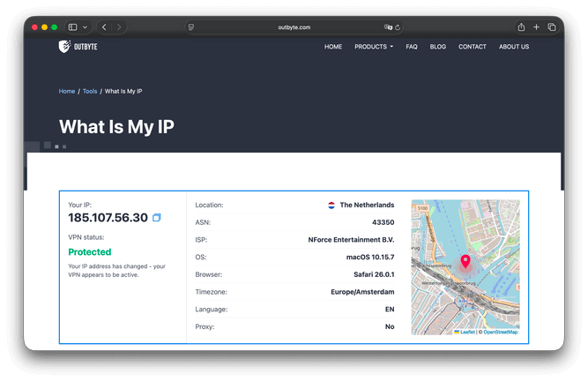The height and width of the screenshot is (382, 588).
Task: Open the ABOUT US page
Action: (x=514, y=47)
